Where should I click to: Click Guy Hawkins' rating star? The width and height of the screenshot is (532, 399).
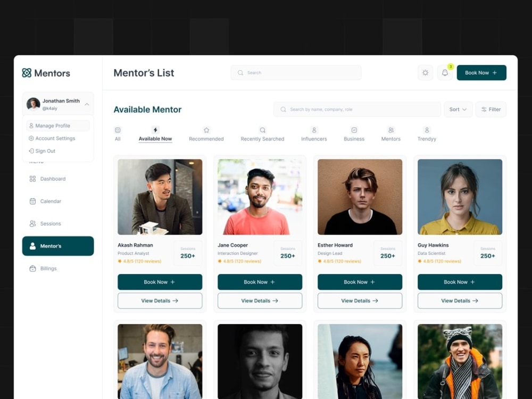tap(420, 261)
